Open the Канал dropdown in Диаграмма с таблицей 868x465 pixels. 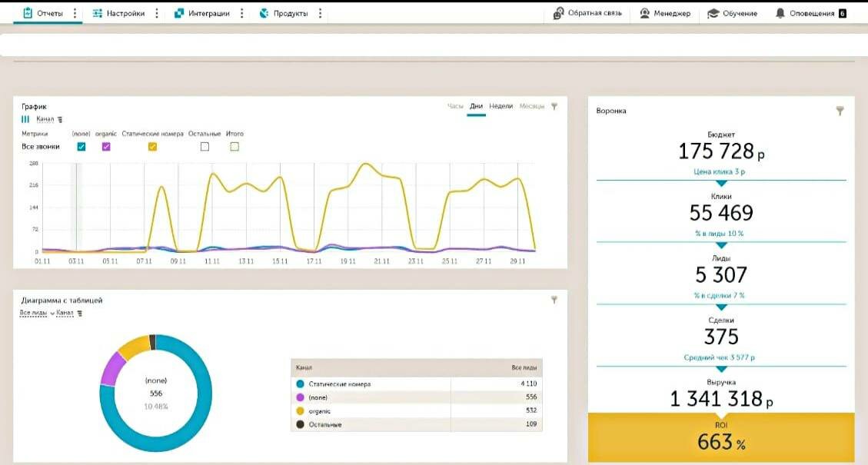click(x=65, y=314)
